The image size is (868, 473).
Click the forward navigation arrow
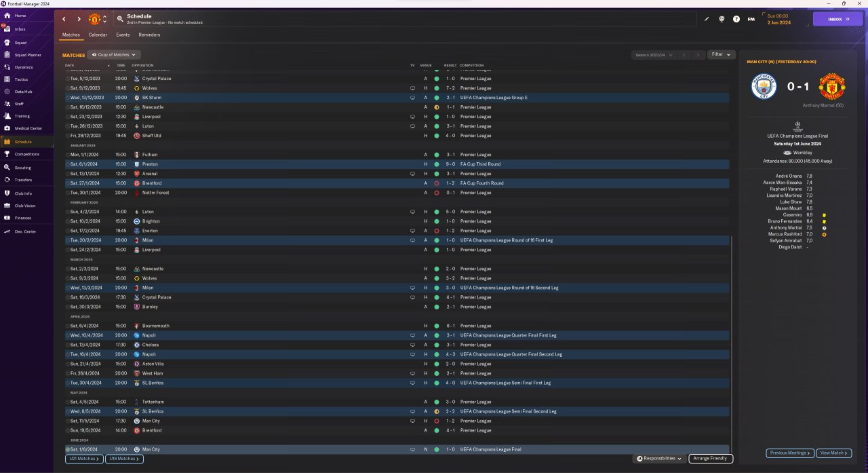79,19
